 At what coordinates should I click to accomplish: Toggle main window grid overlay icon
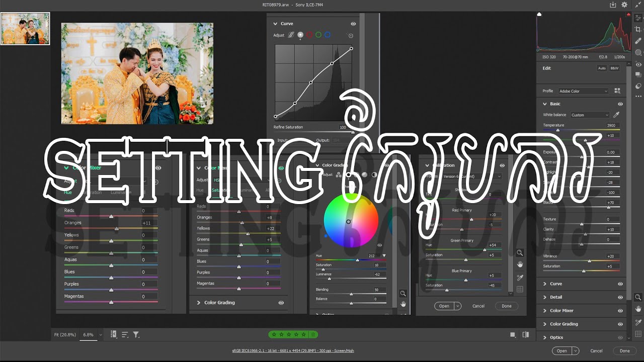click(638, 334)
